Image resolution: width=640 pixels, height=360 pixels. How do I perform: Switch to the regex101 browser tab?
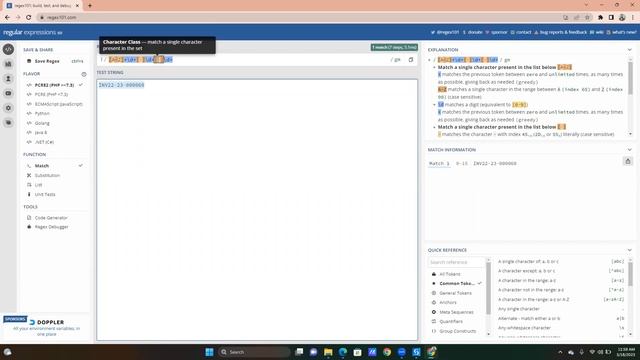point(42,6)
